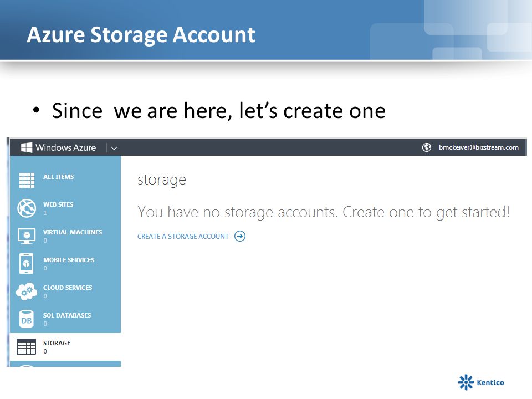Screen dimensions: 532x399
Task: Click the 'storage' page heading
Action: click(162, 180)
